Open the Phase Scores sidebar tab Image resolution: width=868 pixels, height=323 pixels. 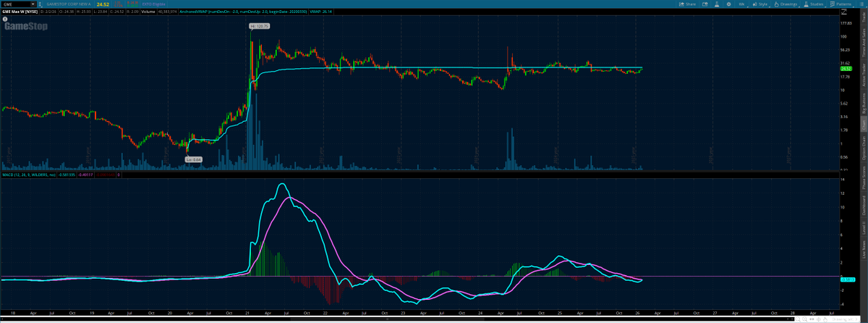click(x=864, y=179)
